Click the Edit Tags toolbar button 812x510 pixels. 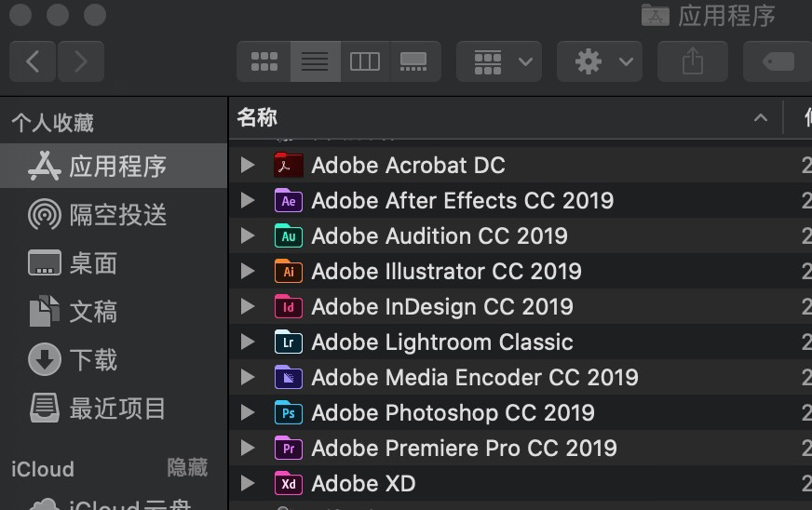778,61
